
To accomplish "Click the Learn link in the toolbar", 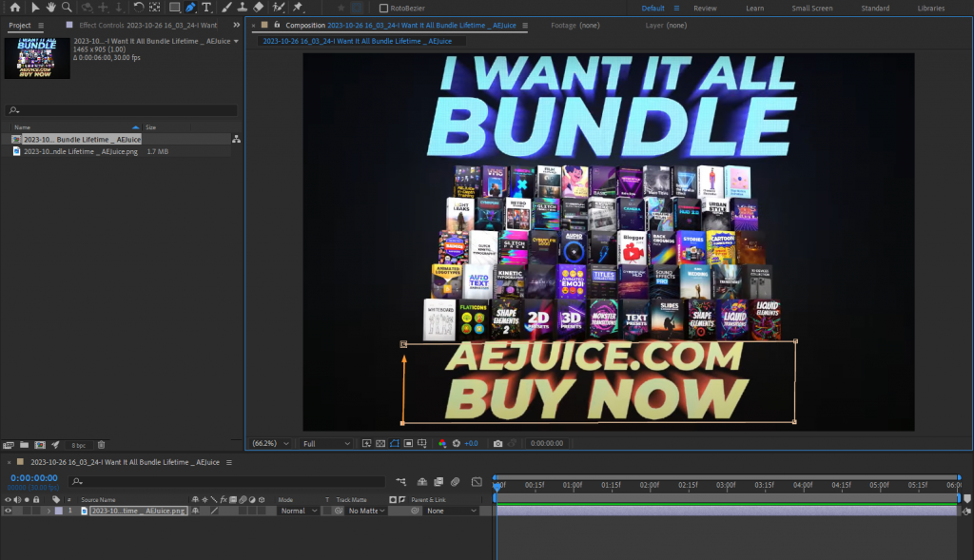I will click(754, 8).
